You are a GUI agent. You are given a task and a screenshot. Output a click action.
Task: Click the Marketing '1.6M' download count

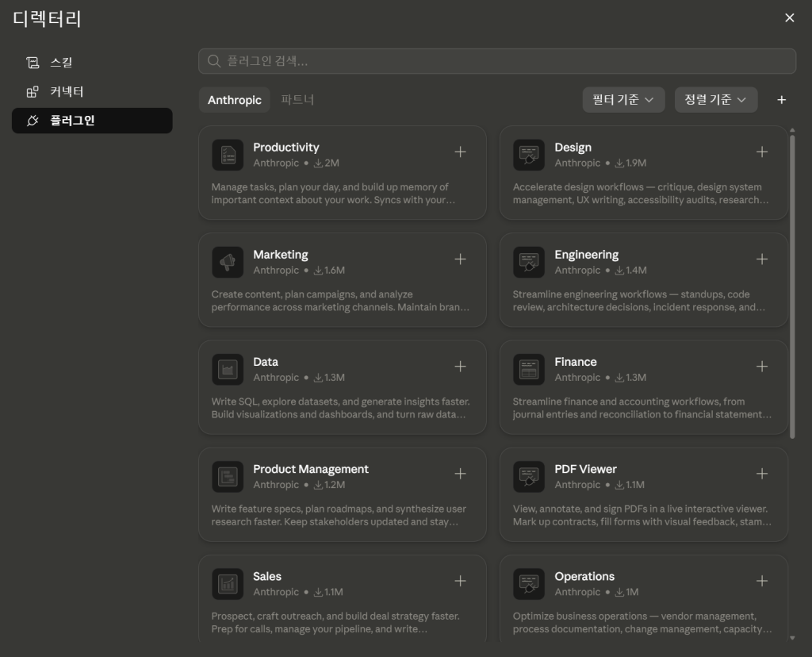329,270
